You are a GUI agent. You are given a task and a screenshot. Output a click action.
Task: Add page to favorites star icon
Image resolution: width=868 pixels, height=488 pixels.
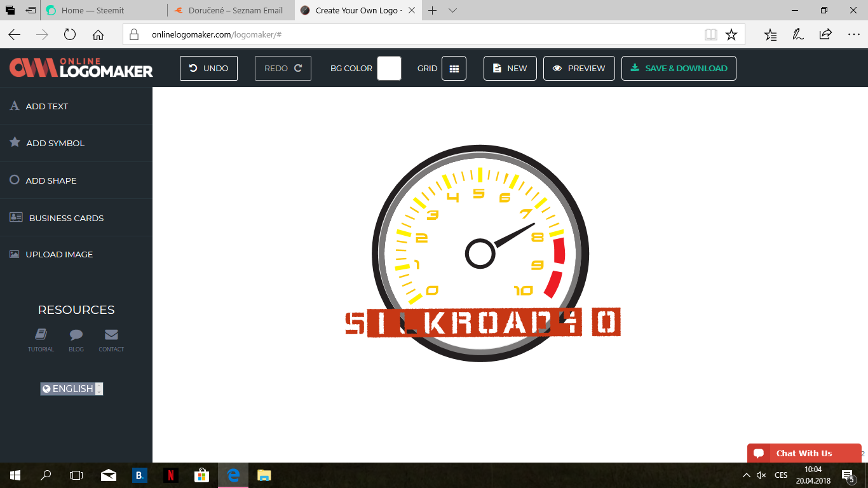[731, 35]
